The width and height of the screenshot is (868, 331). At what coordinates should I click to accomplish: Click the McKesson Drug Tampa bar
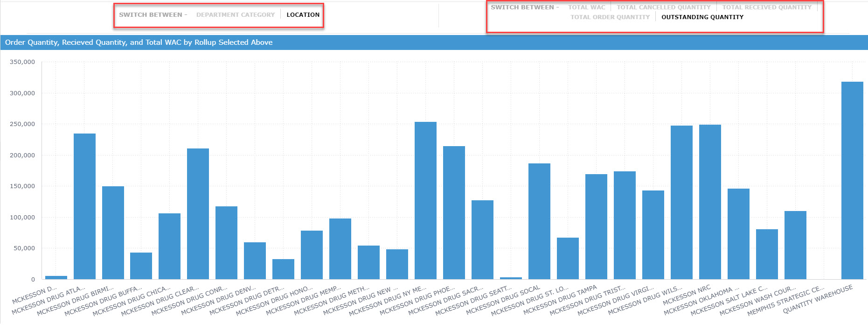(x=596, y=227)
